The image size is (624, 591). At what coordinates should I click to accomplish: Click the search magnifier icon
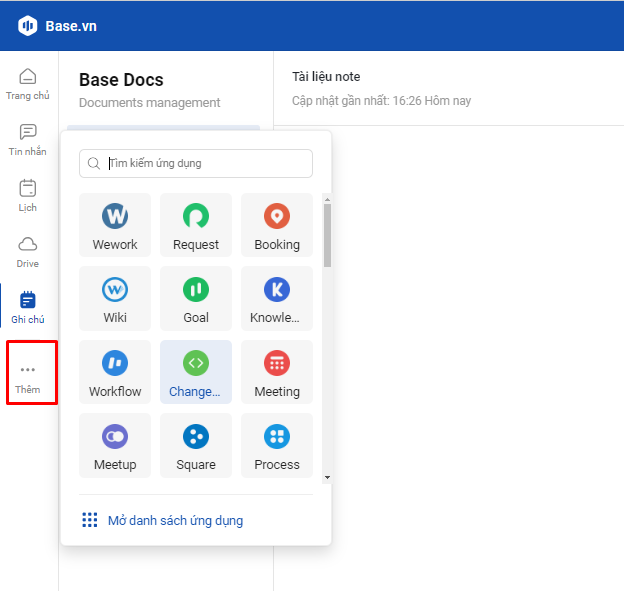[x=94, y=163]
